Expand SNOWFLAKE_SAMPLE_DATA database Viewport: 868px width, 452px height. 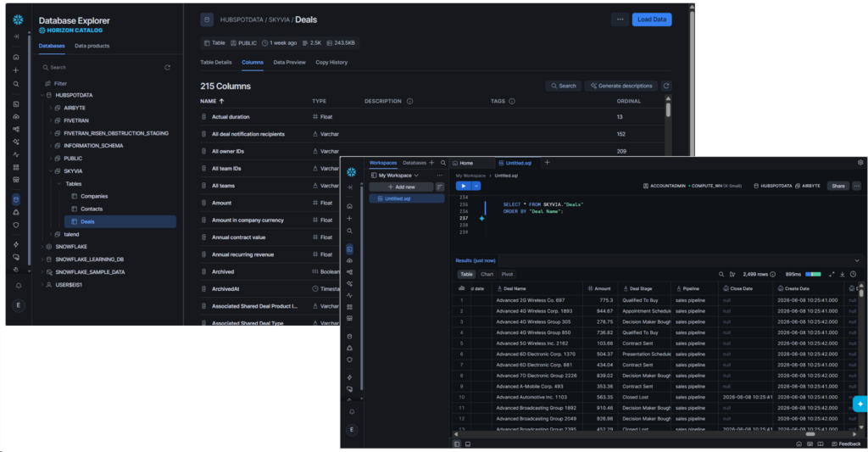tap(42, 272)
